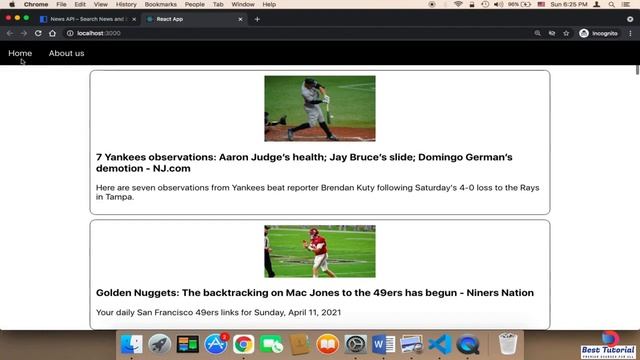Launch Microsoft Word from the dock
The image size is (640, 360).
point(383,344)
